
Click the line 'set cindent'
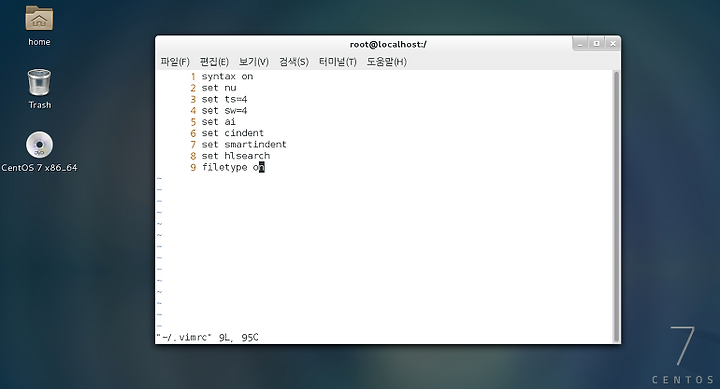(233, 133)
